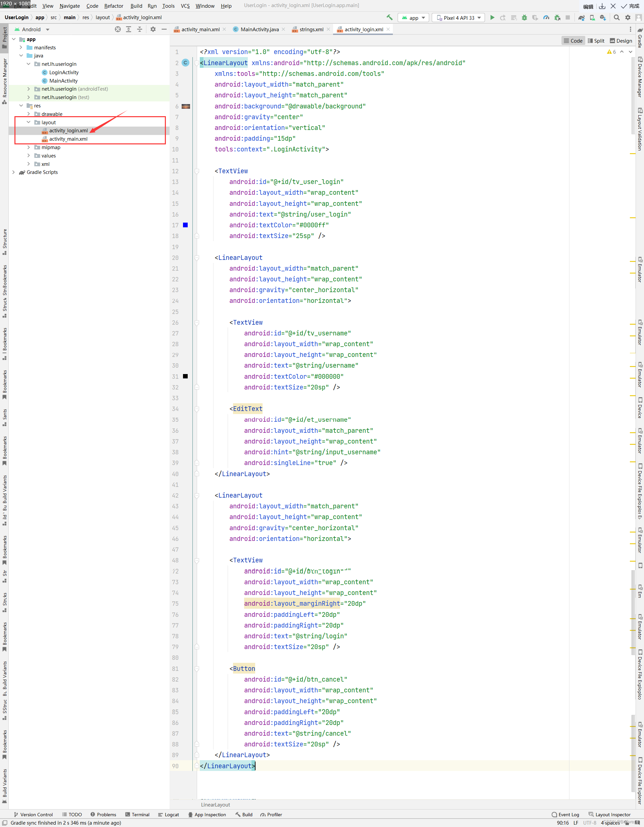This screenshot has width=644, height=827.
Task: Expand the manifests folder in Project tree
Action: coord(21,47)
